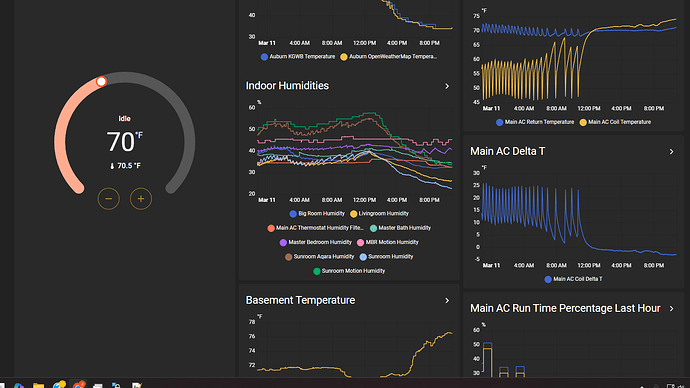Open the Basement Temperature card title
Screen dimensions: 690x388
(301, 300)
